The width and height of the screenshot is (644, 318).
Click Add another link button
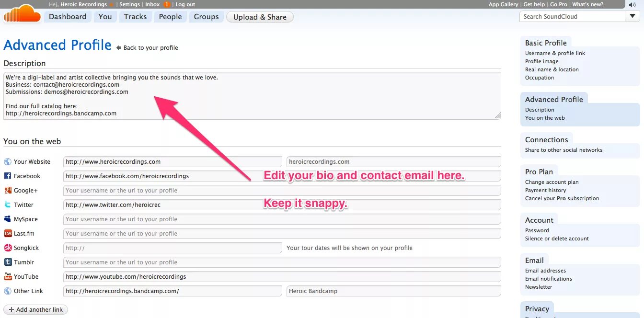pyautogui.click(x=35, y=310)
